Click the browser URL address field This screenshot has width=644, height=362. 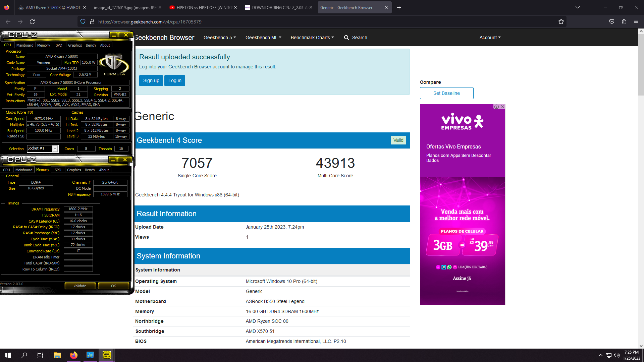coord(322,22)
